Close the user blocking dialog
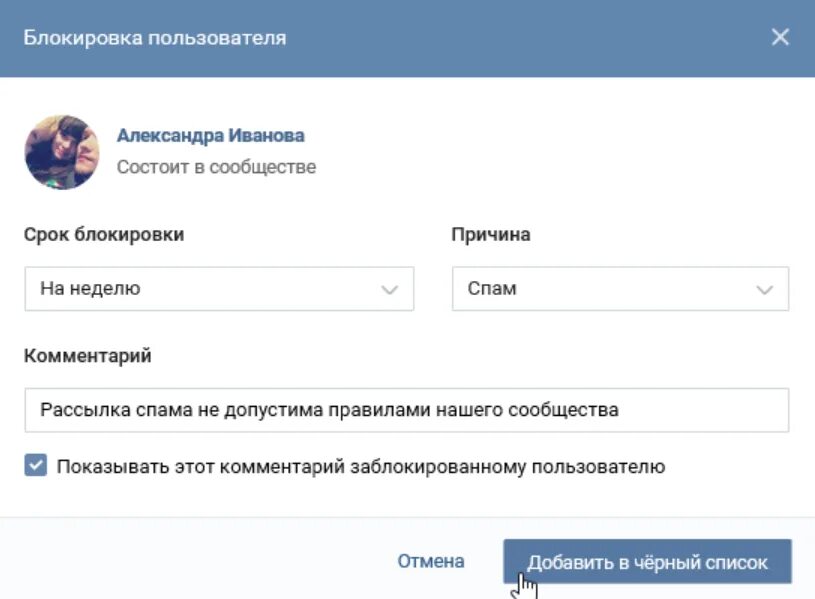 coord(780,38)
